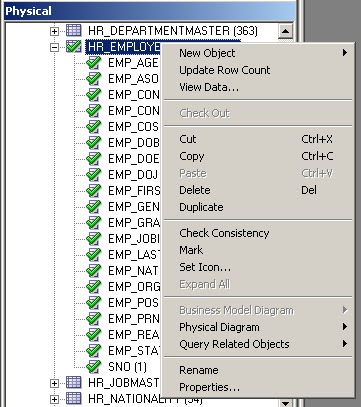Click the EMP_DOB column check icon

pyautogui.click(x=94, y=143)
